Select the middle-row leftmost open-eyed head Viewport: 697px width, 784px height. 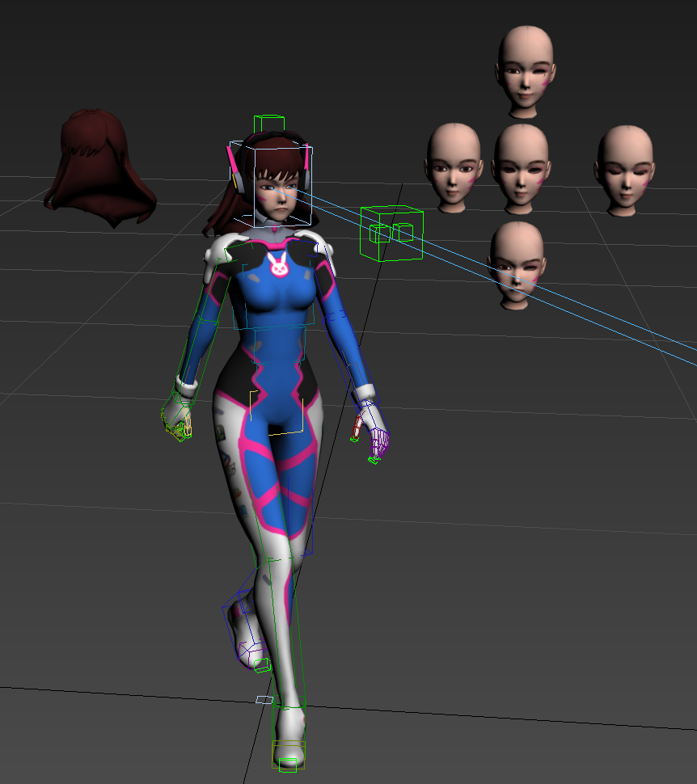[454, 168]
